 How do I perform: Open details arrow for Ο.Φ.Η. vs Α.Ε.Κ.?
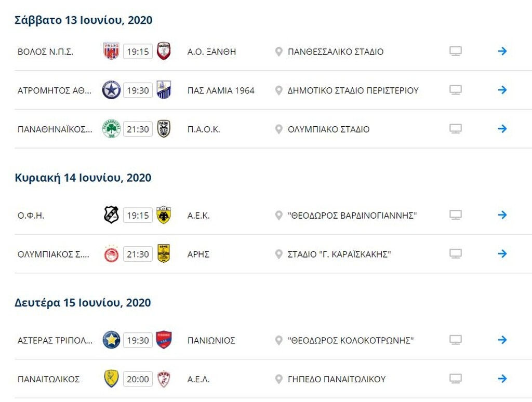pyautogui.click(x=502, y=215)
